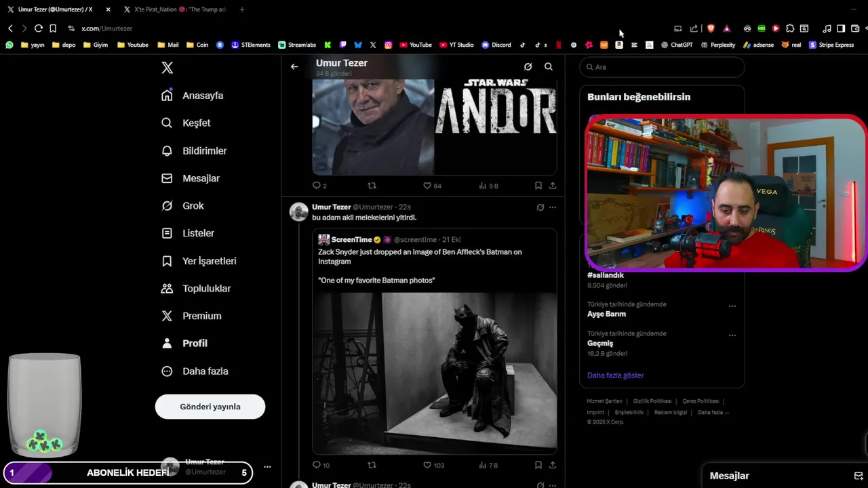Open the Streamlabs bookmark

point(297,45)
